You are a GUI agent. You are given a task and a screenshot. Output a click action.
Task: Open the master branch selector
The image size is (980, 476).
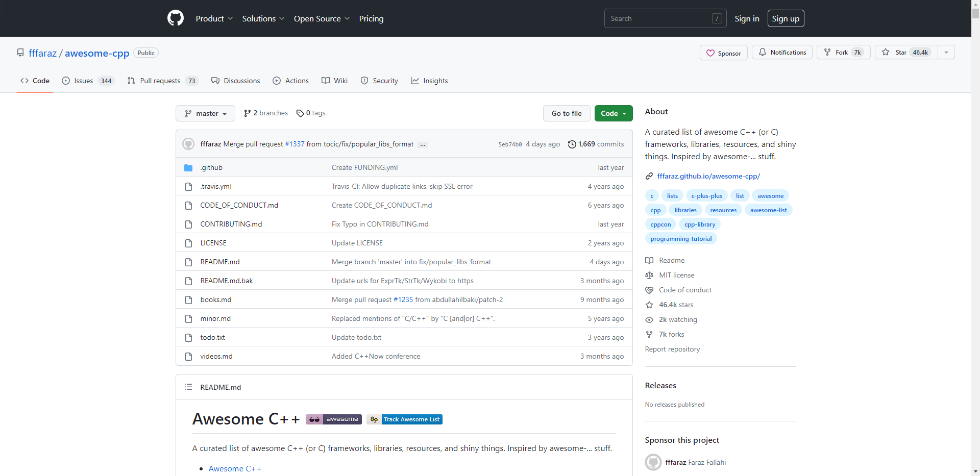(205, 113)
